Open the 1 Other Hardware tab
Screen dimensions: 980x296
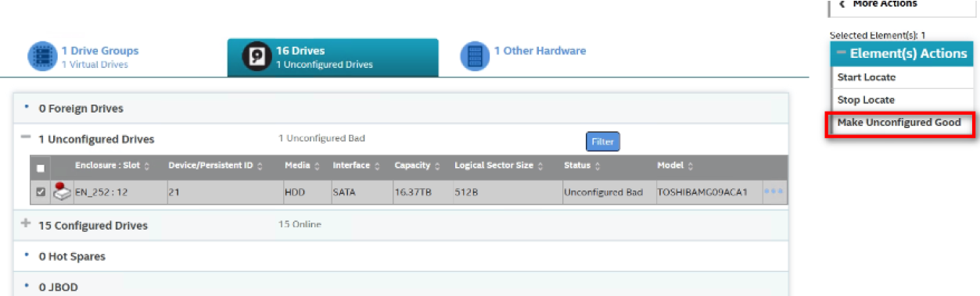click(522, 57)
